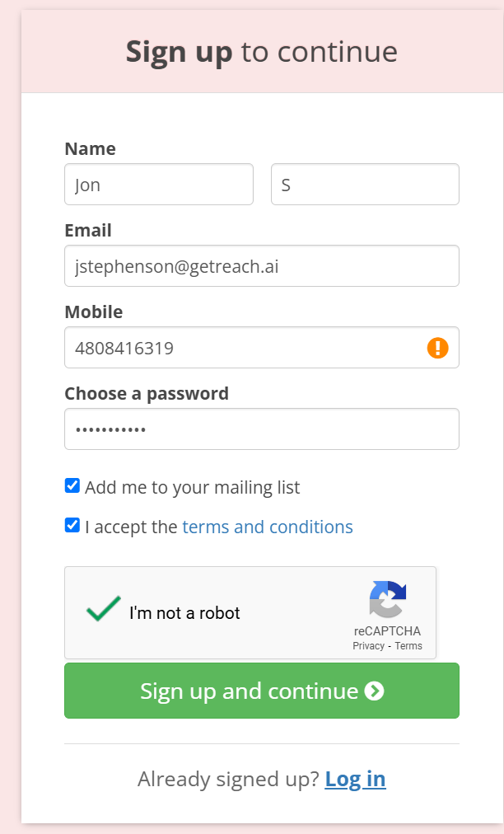Click the green reCAPTCHA verification checkmark
Image resolution: width=504 pixels, height=834 pixels.
click(x=104, y=608)
